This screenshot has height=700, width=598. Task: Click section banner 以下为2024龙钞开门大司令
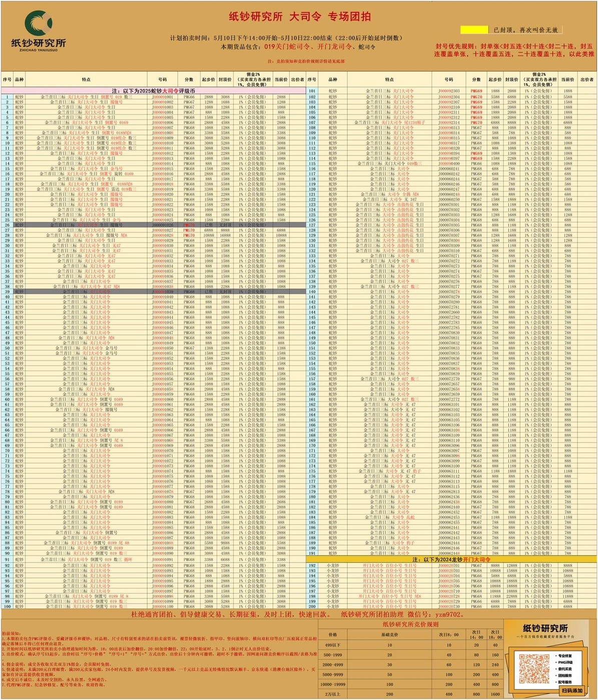coord(451,559)
